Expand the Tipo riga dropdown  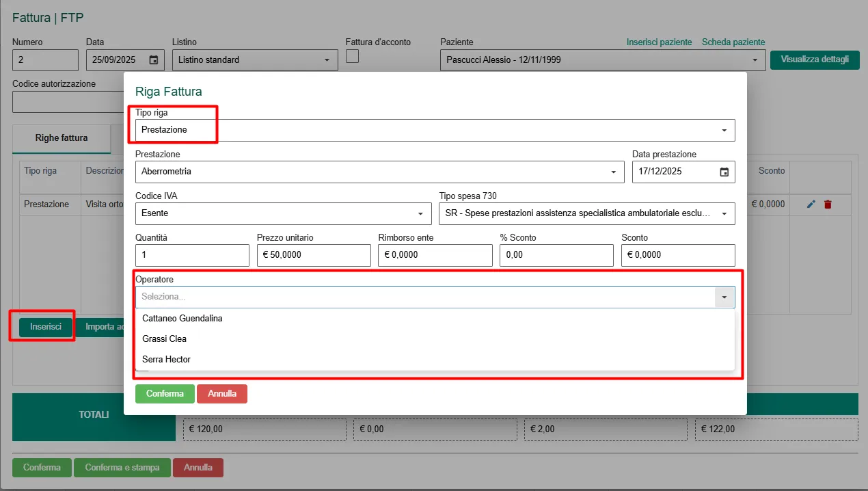coord(724,130)
